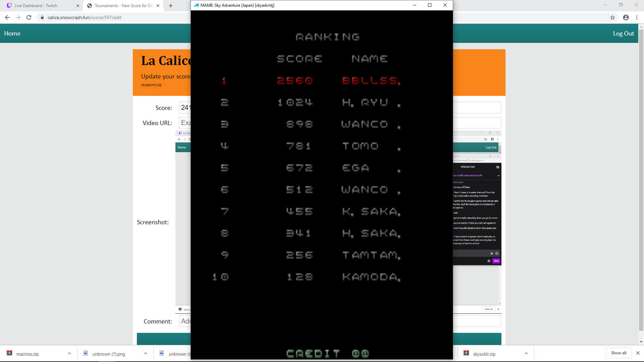
Task: Click the browser back arrow
Action: (7, 17)
